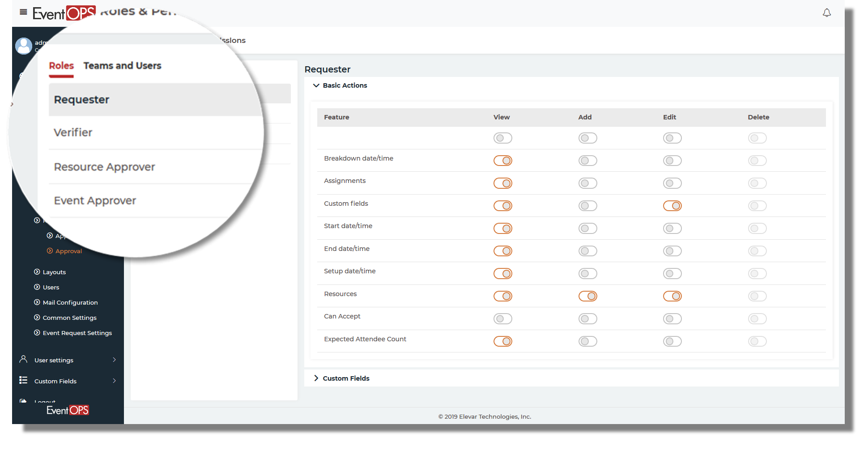Open the hamburger menu icon
868x450 pixels.
click(x=24, y=12)
